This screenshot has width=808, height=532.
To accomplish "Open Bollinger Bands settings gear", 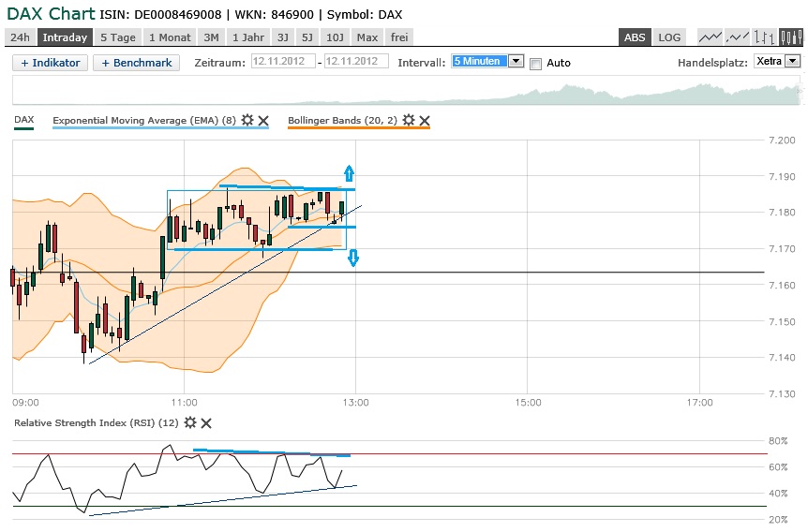I will pos(409,120).
